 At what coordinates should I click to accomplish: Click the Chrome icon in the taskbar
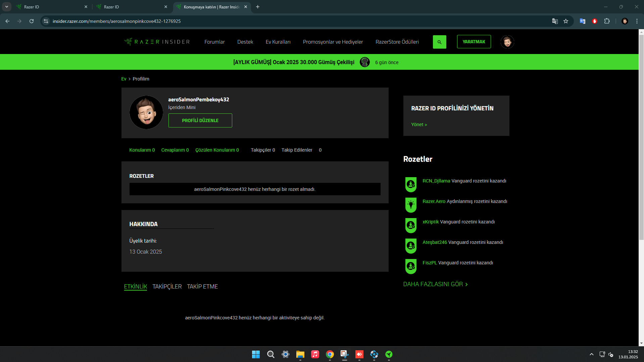pyautogui.click(x=330, y=354)
